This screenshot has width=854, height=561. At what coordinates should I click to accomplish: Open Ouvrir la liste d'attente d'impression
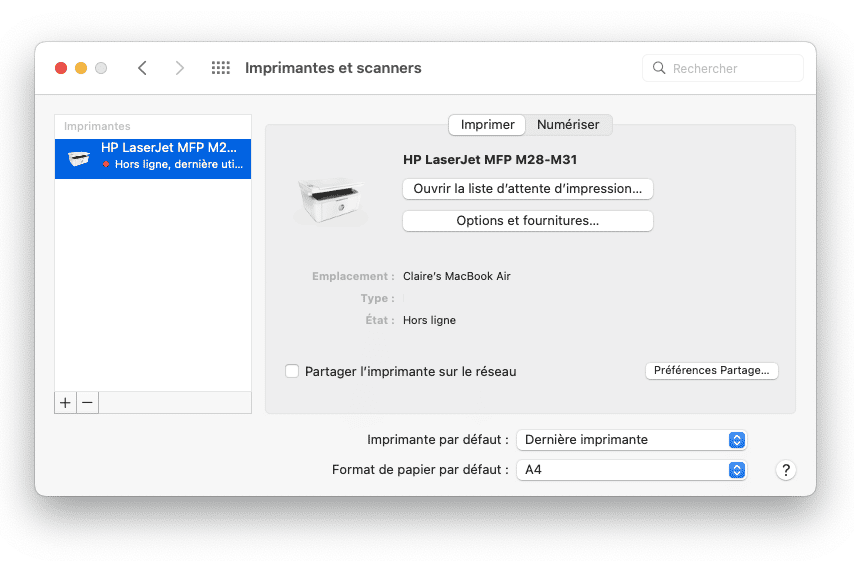coord(528,189)
